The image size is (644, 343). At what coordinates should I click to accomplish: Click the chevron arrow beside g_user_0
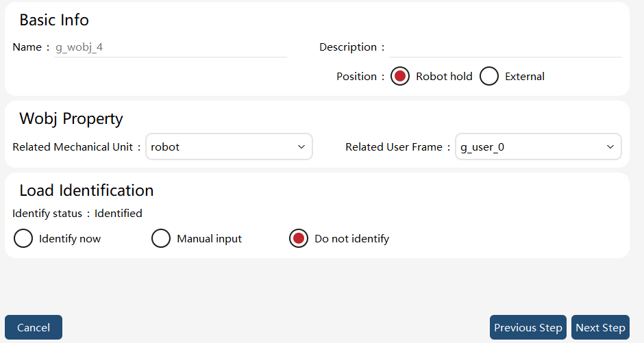610,147
